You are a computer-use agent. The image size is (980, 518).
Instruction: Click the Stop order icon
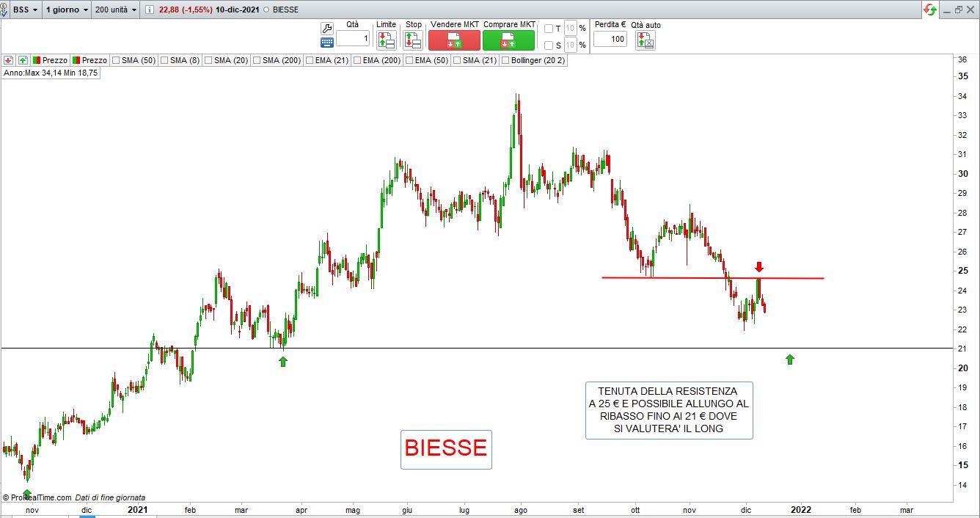click(413, 40)
